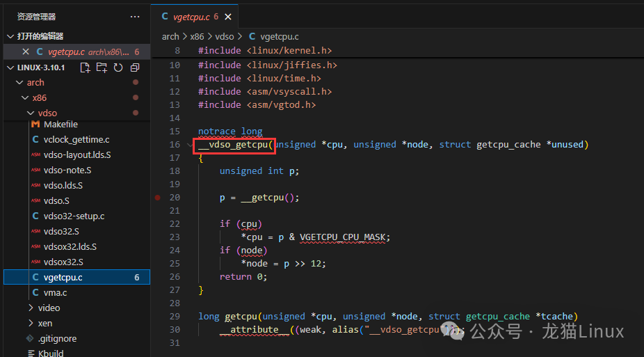Click vgetcpu.c in the breadcrumb path
Image resolution: width=644 pixels, height=357 pixels.
[280, 37]
